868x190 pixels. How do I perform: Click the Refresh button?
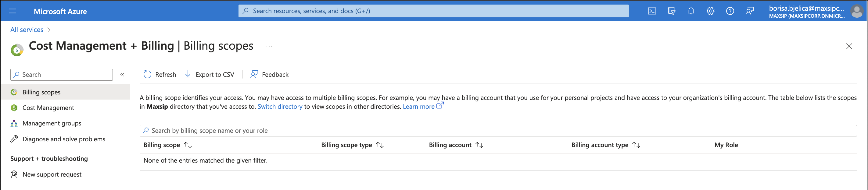160,75
